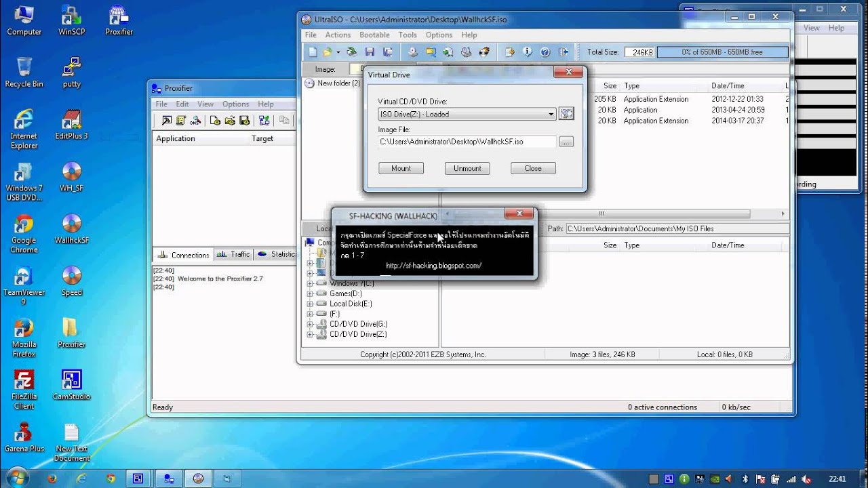
Task: Switch to Statistics tab in Proxifier
Action: point(277,254)
